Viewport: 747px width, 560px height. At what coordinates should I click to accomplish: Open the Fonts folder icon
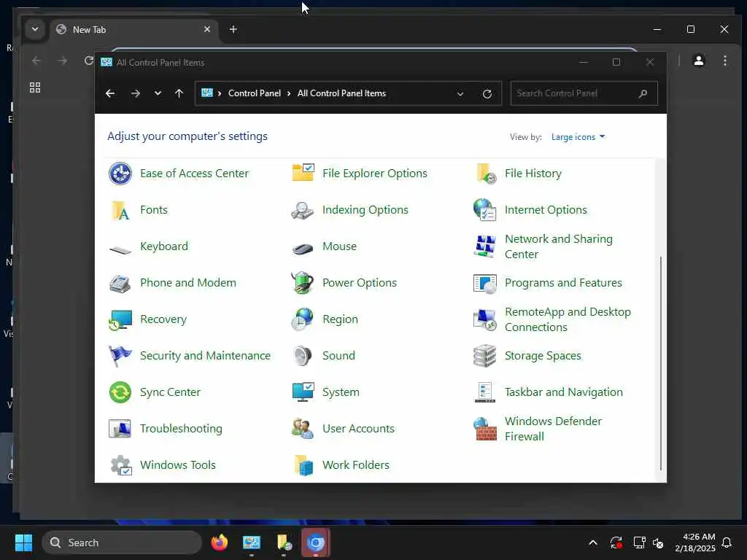point(120,210)
